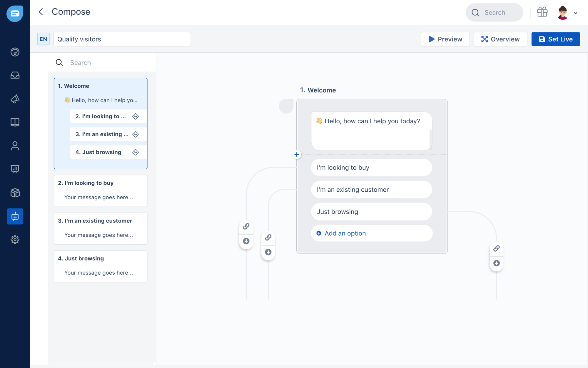Click link icon on Just browsing branch
The width and height of the screenshot is (588, 368).
[x=496, y=248]
